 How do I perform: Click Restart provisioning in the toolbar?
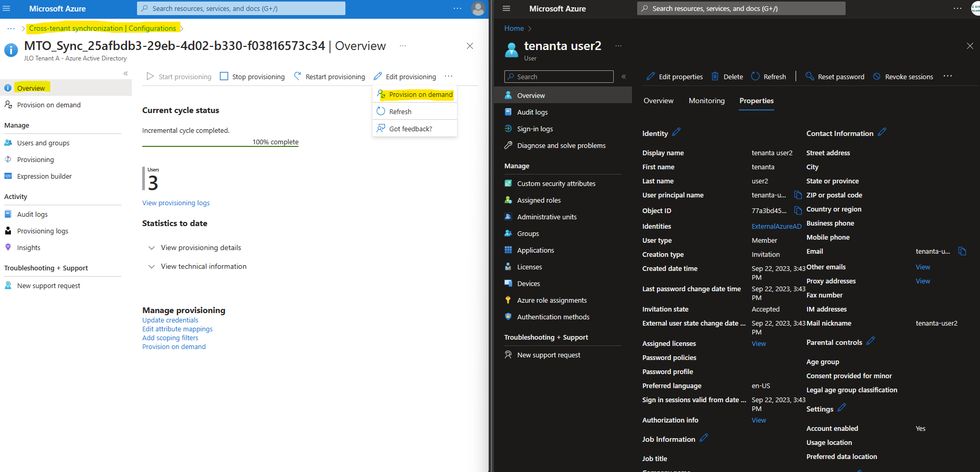pyautogui.click(x=330, y=77)
